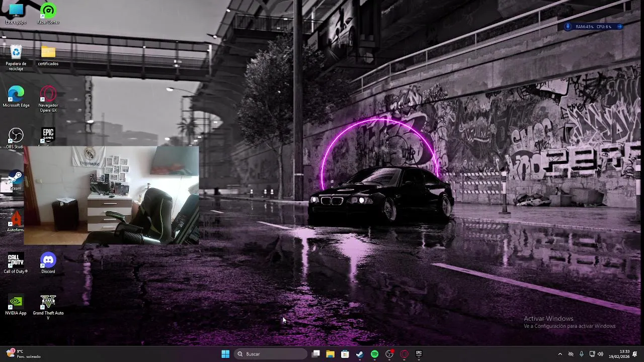Open Opera GX from the taskbar
This screenshot has height=362, width=644.
404,354
